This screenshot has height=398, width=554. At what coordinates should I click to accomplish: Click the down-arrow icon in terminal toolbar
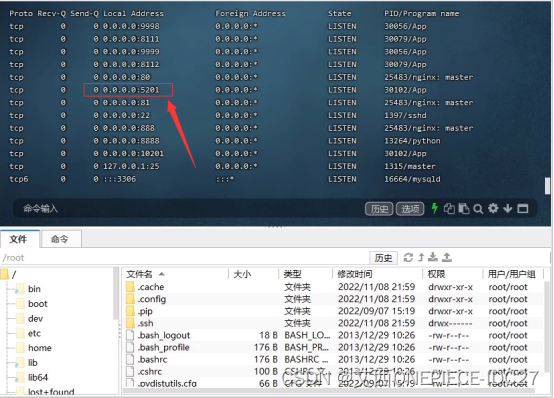[x=508, y=209]
